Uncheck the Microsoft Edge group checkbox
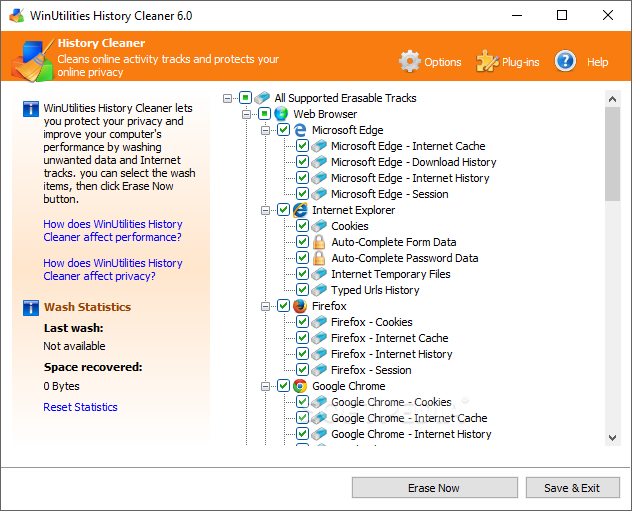This screenshot has height=511, width=632. click(x=283, y=130)
